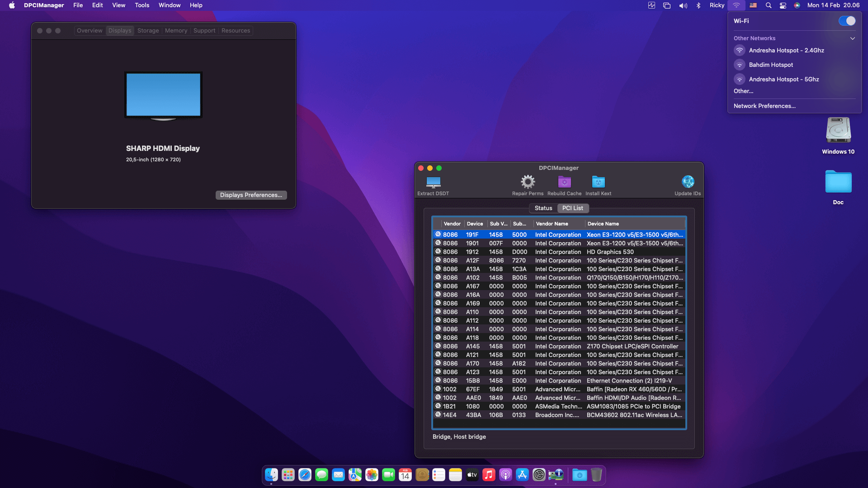
Task: Select the Ethernet Connection (2) I219-V row
Action: point(559,380)
